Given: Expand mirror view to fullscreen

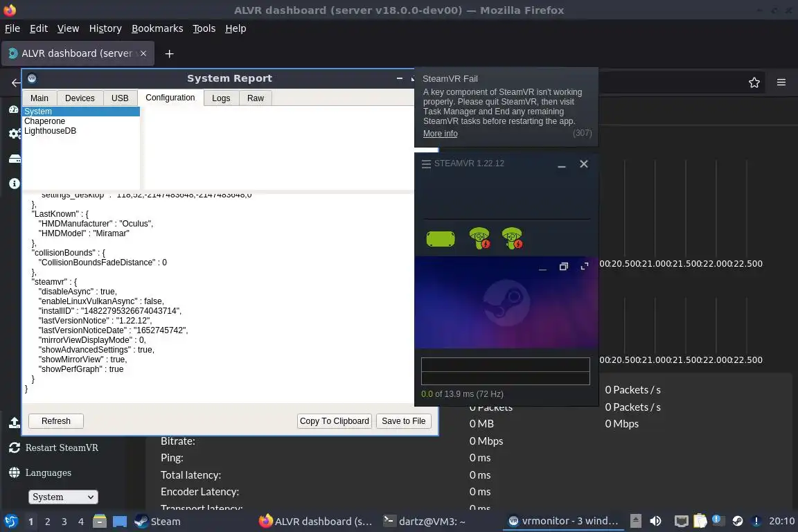Looking at the screenshot, I should [584, 267].
